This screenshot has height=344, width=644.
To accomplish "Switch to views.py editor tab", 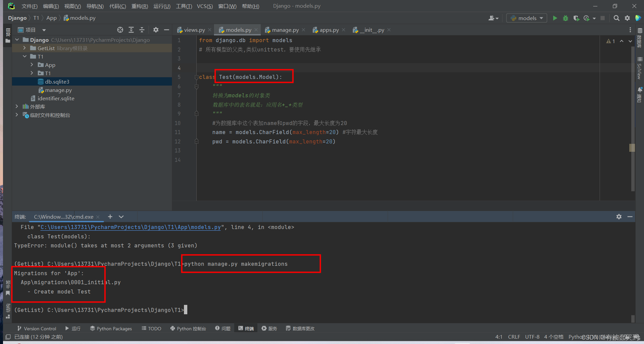I will tap(194, 30).
